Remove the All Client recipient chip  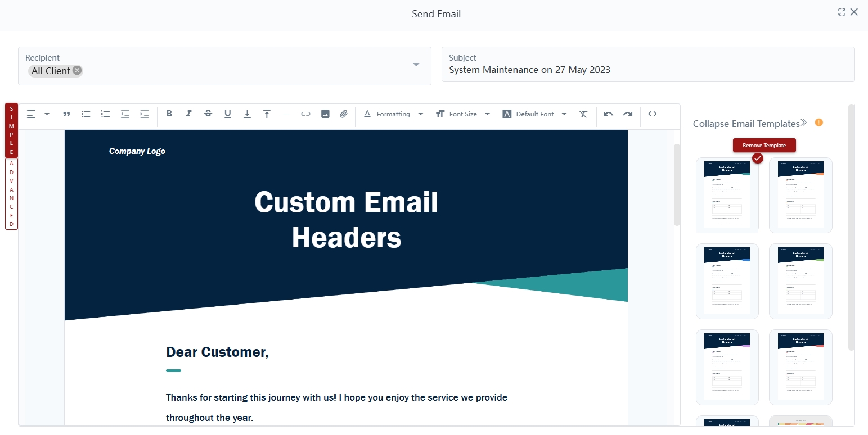[77, 70]
